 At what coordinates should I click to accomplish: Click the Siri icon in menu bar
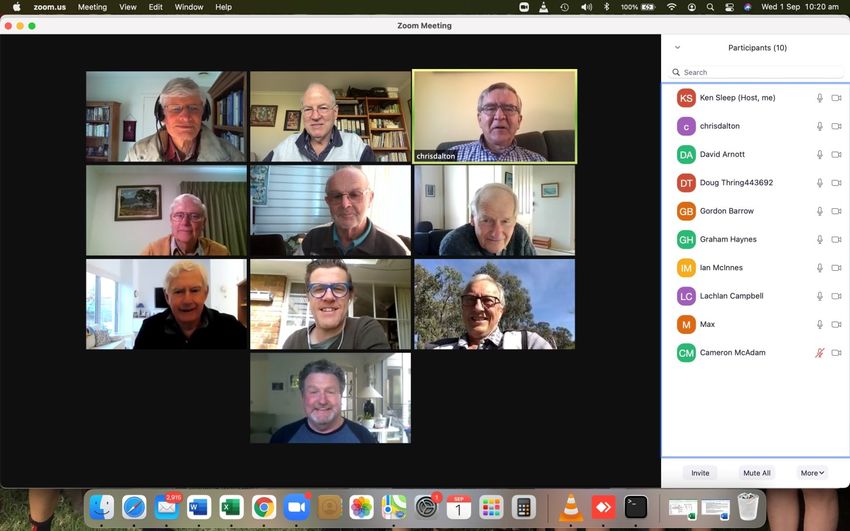click(748, 7)
